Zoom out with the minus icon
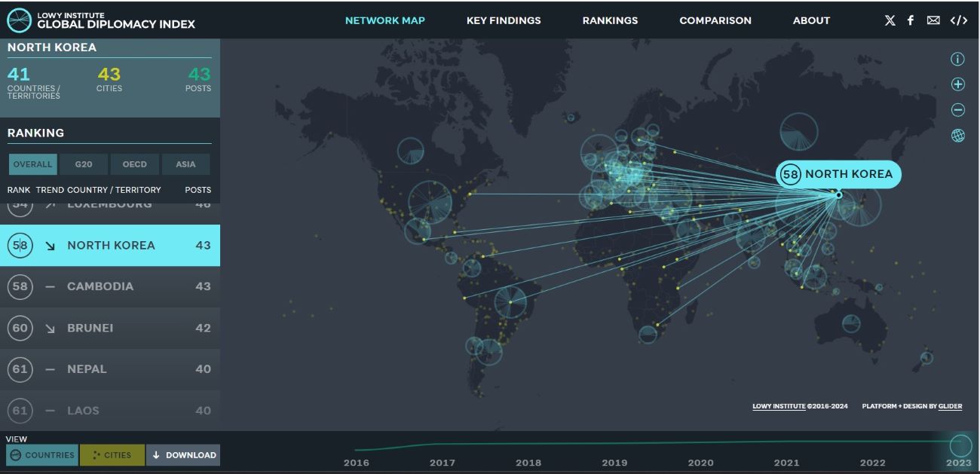Image resolution: width=980 pixels, height=474 pixels. tap(958, 110)
